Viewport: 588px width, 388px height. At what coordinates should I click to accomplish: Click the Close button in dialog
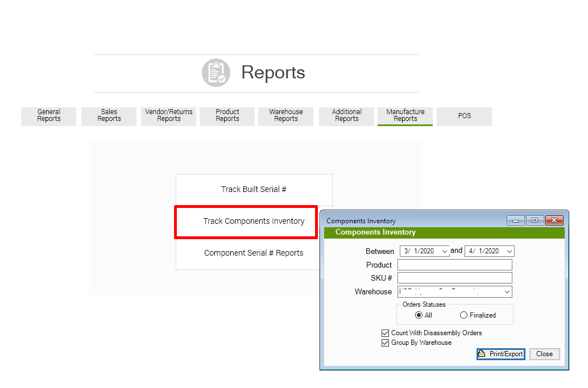544,354
